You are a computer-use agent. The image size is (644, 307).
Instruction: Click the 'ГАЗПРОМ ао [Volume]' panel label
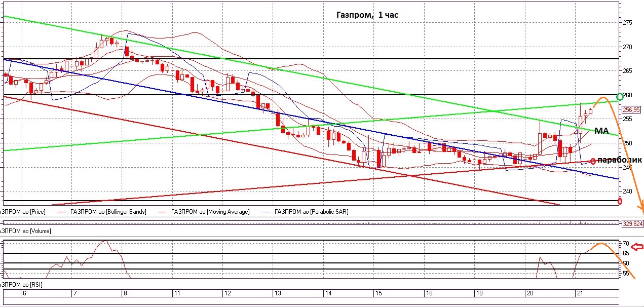(25, 231)
